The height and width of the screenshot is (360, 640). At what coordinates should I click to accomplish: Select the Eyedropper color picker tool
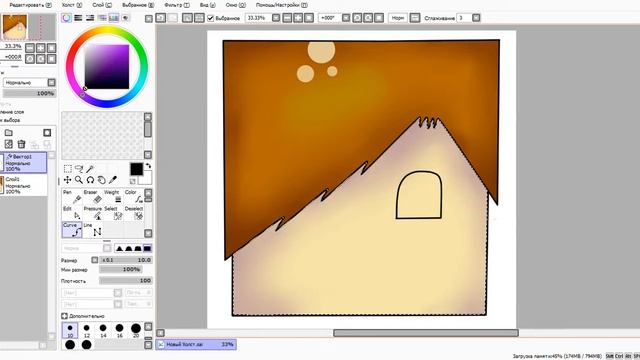coord(113,180)
